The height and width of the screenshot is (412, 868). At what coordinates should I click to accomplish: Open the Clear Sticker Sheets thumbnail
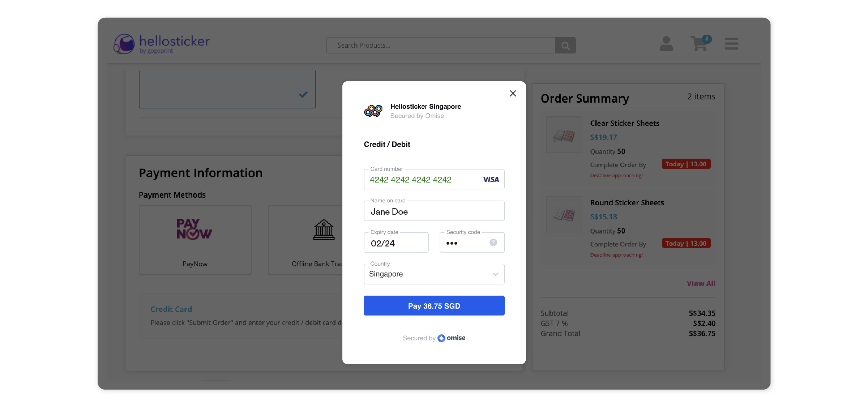click(x=564, y=135)
